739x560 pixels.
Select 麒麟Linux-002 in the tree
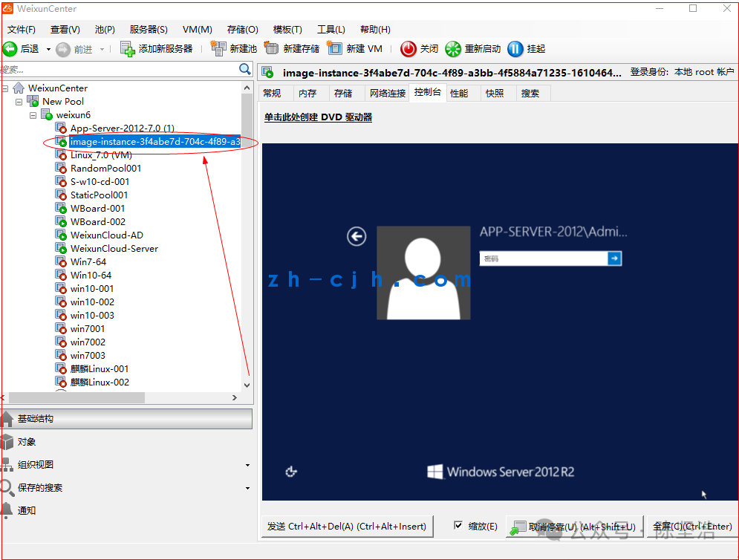pyautogui.click(x=100, y=382)
